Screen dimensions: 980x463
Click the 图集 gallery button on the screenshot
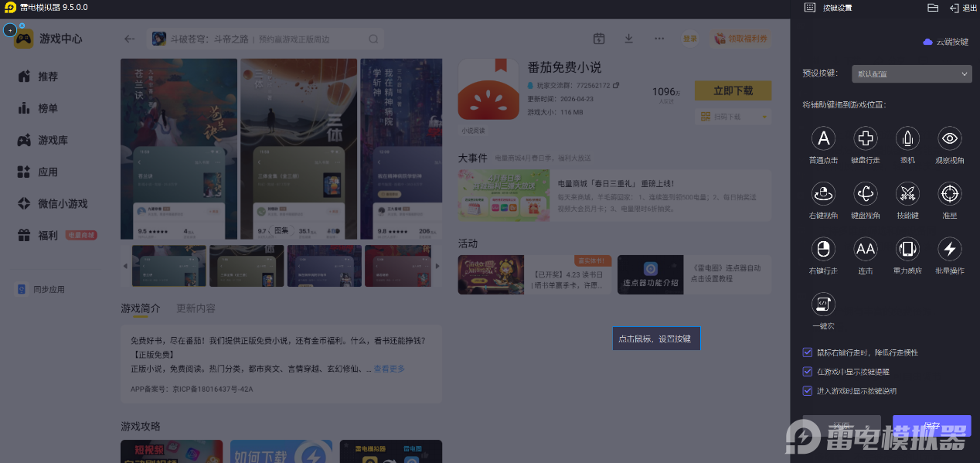tap(281, 230)
